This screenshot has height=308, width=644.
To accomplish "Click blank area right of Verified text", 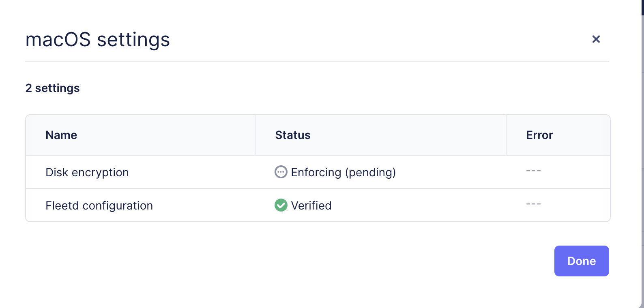I will 418,205.
